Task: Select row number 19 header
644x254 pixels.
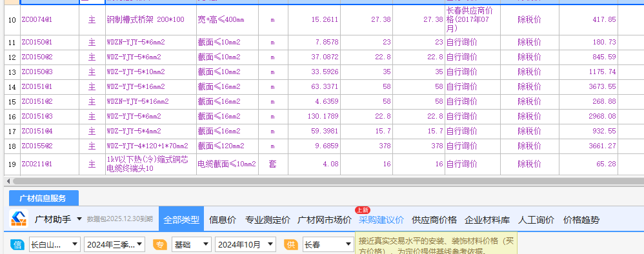Action: 12,164
